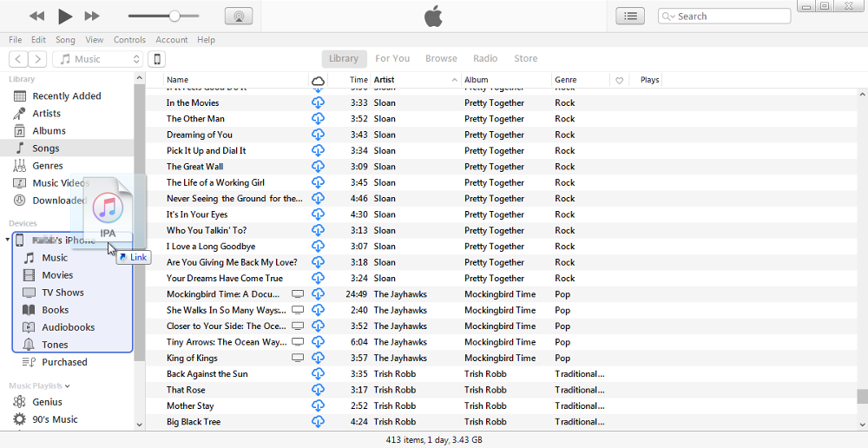The height and width of the screenshot is (448, 868).
Task: Click video icon for Mockingbird Time: A Docu...
Action: click(x=298, y=294)
